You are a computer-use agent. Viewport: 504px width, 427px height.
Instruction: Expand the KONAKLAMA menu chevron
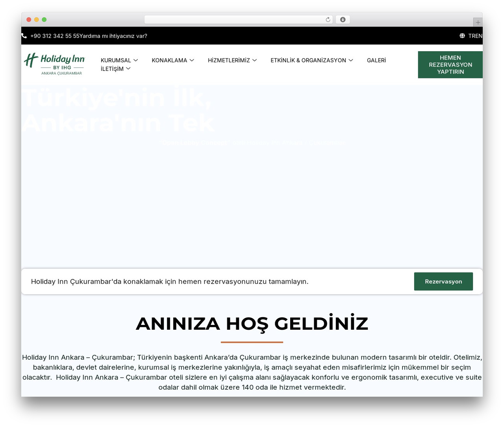tap(192, 60)
